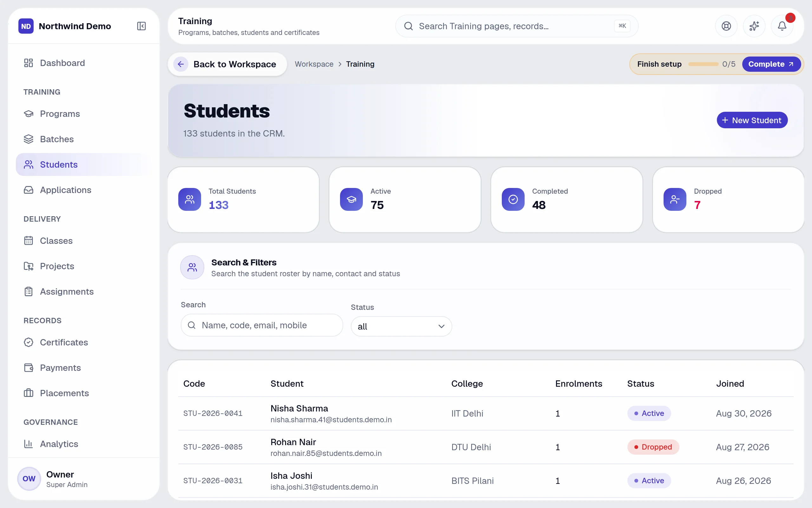This screenshot has width=812, height=508.
Task: Open Analytics in the sidebar
Action: (83, 444)
